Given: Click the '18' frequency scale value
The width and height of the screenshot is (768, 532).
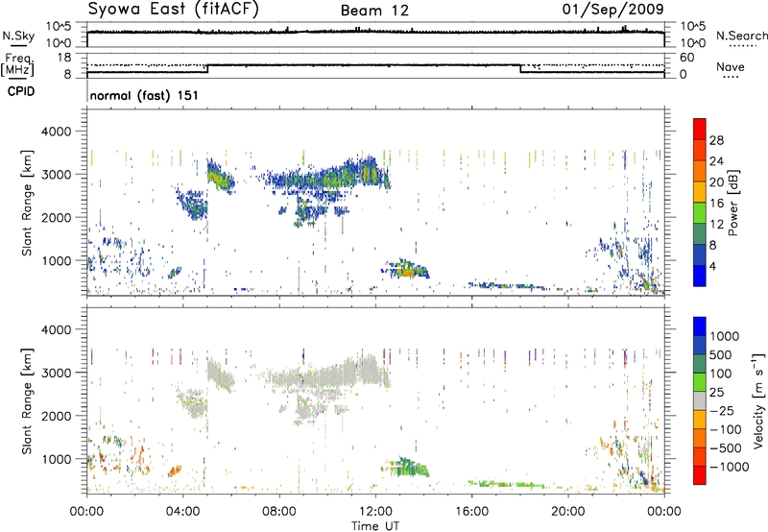Looking at the screenshot, I should click(x=64, y=58).
